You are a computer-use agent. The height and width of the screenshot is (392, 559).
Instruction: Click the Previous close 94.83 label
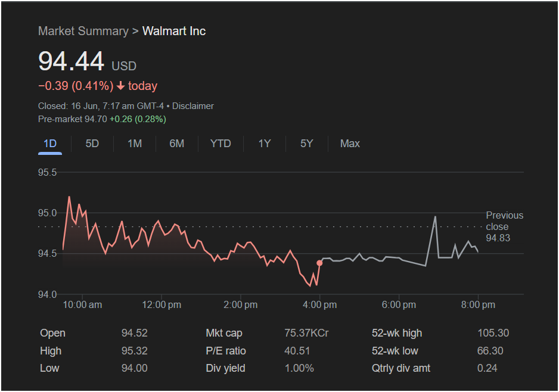coord(504,226)
